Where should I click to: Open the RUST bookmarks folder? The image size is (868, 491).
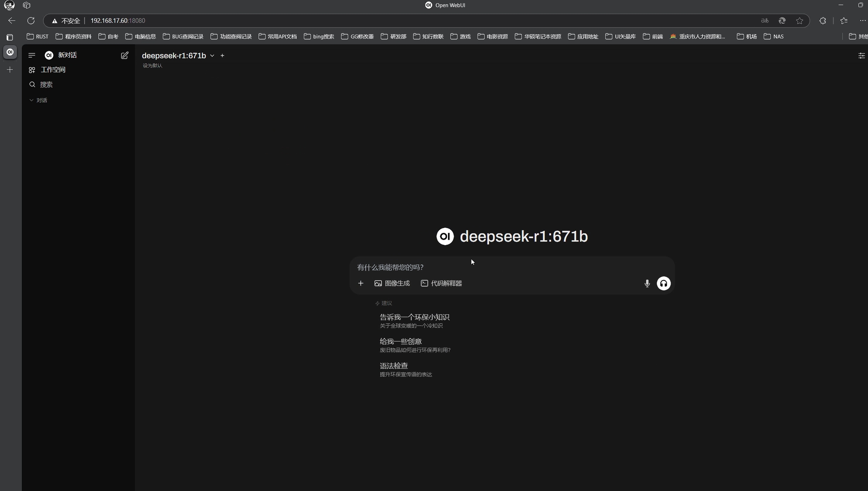point(38,37)
